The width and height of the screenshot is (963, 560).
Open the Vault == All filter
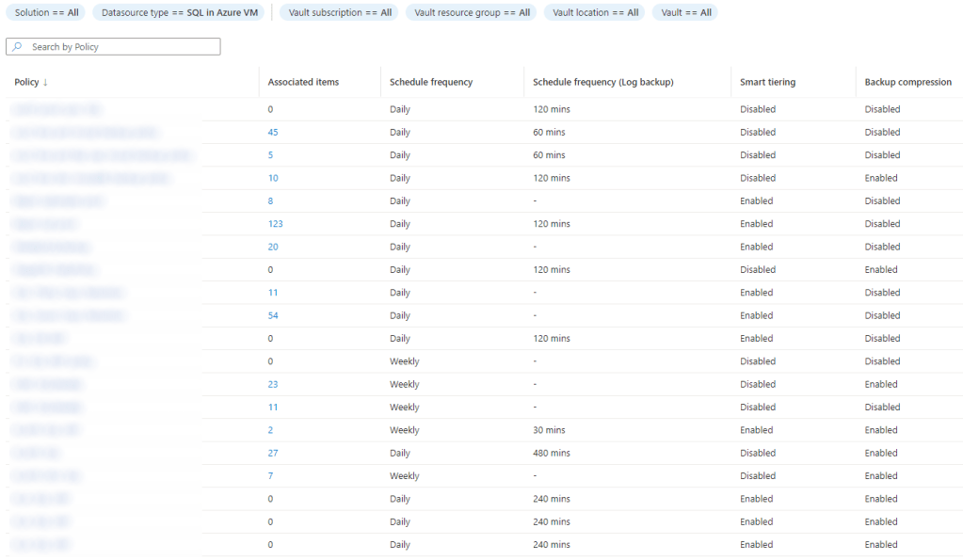tap(685, 13)
